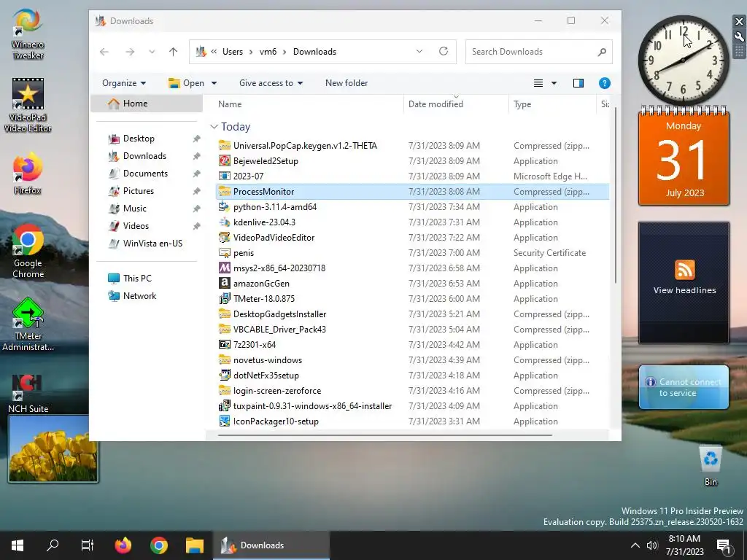Screen dimensions: 747x560
Task: Launch Chrome from the taskbar
Action: pos(158,545)
